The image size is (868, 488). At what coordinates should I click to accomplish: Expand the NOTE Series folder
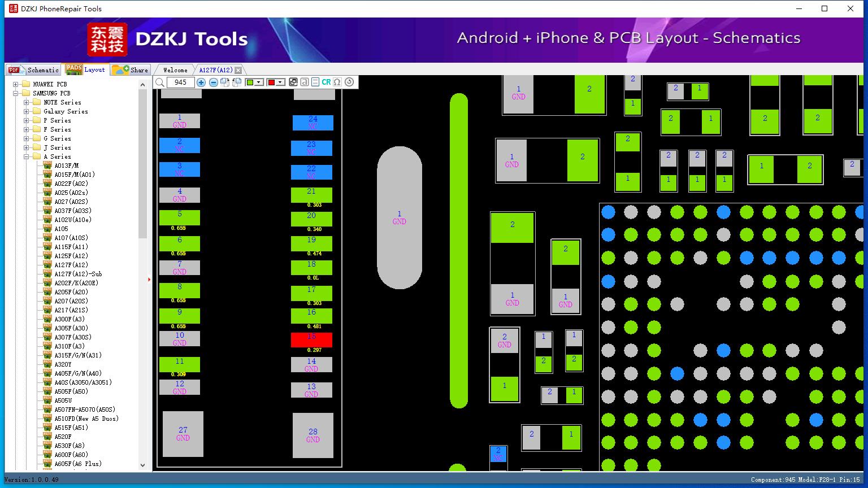point(27,102)
